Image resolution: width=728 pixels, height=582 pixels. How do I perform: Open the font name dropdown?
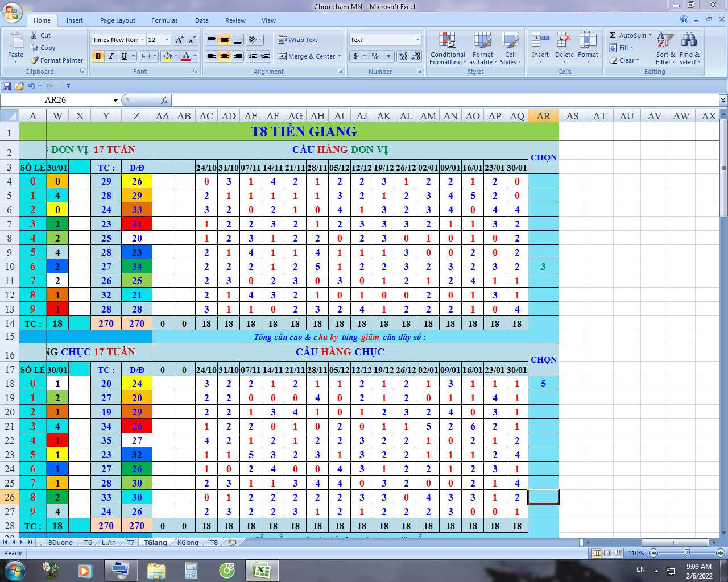pos(142,40)
